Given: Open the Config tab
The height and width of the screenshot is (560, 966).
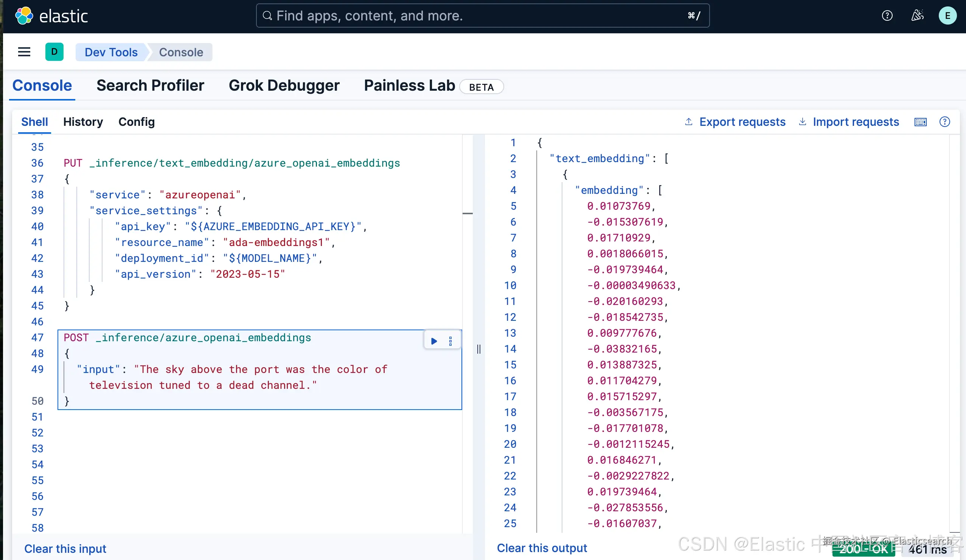Looking at the screenshot, I should [137, 122].
